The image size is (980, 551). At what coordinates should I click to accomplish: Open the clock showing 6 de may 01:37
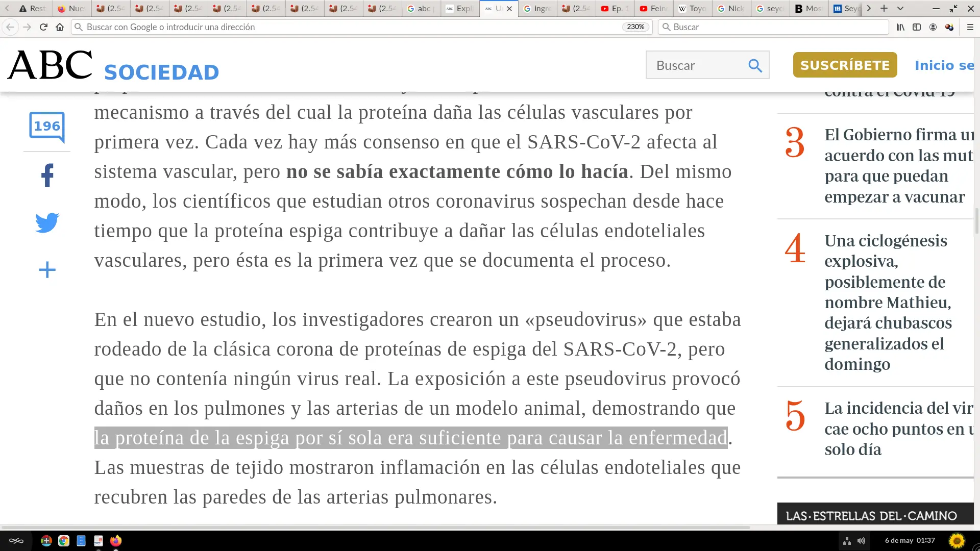pos(910,540)
